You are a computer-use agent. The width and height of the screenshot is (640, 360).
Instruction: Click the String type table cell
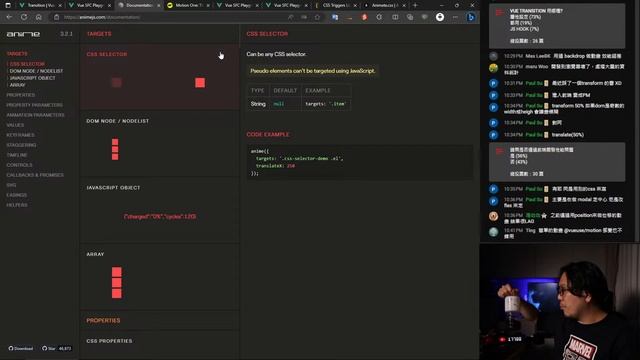258,104
